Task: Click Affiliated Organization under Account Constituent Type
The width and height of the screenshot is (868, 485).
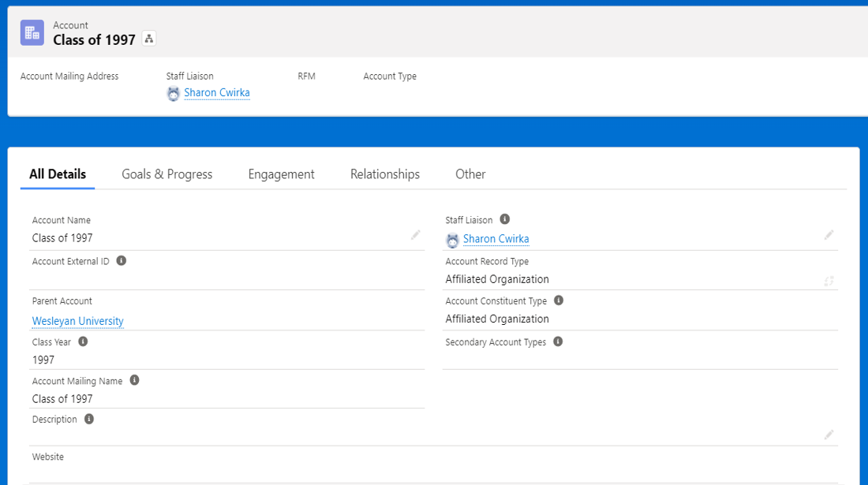Action: 497,319
